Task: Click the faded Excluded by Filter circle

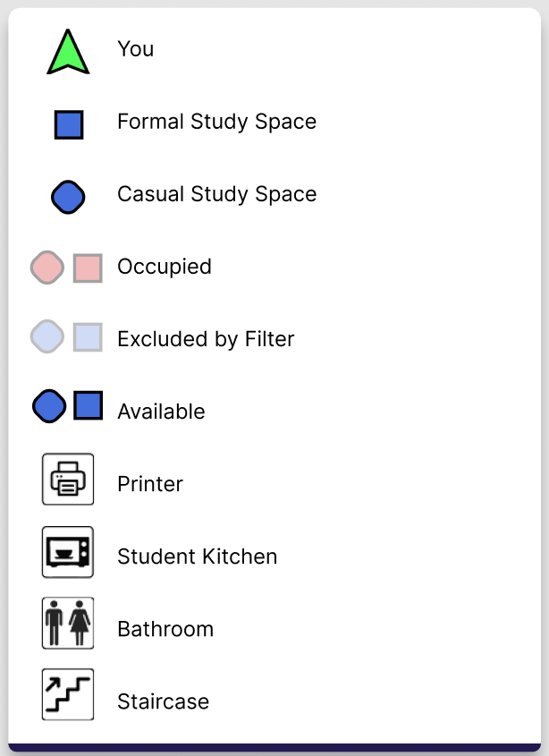Action: point(47,336)
